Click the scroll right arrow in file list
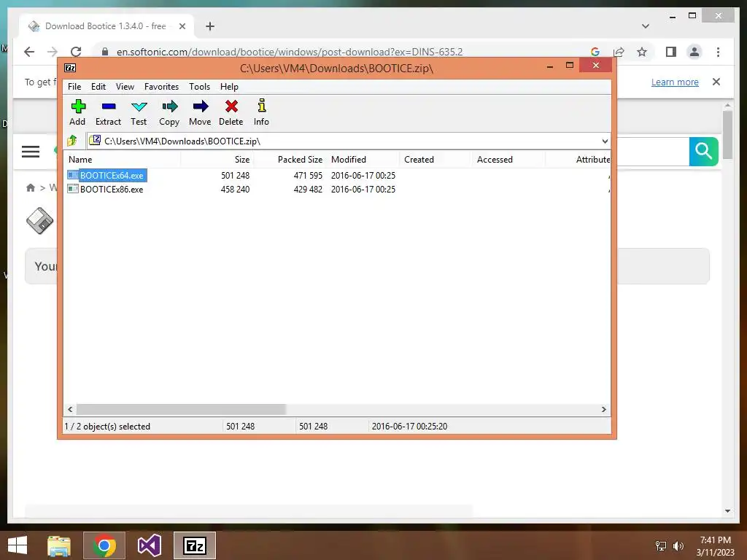Image resolution: width=747 pixels, height=560 pixels. (x=603, y=409)
